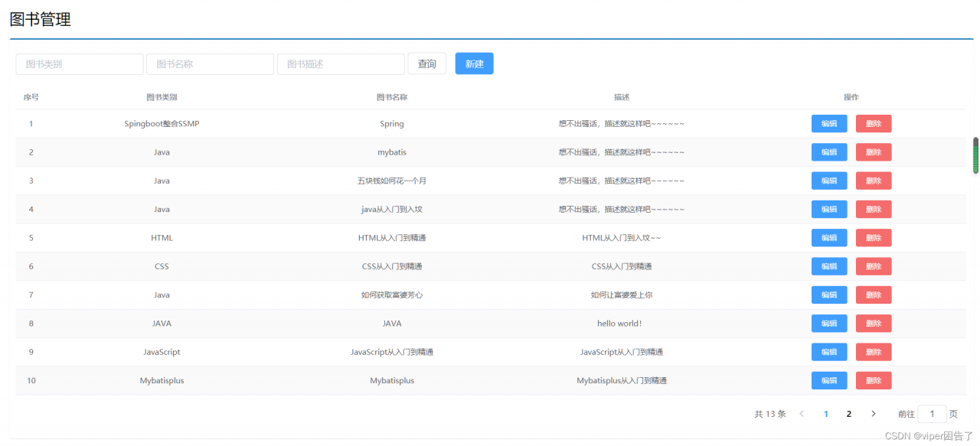The width and height of the screenshot is (980, 446).
Task: Click the 描述 column header
Action: tap(622, 97)
